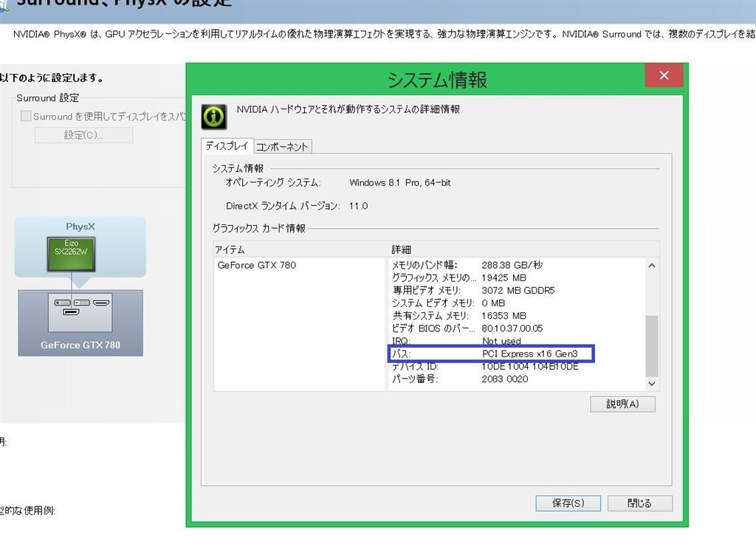The image size is (756, 558).
Task: Select the グラフィックス メモリ 19425 MB row
Action: [516, 278]
